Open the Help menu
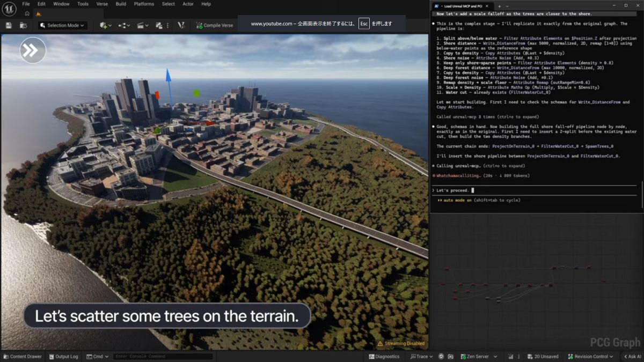 206,4
